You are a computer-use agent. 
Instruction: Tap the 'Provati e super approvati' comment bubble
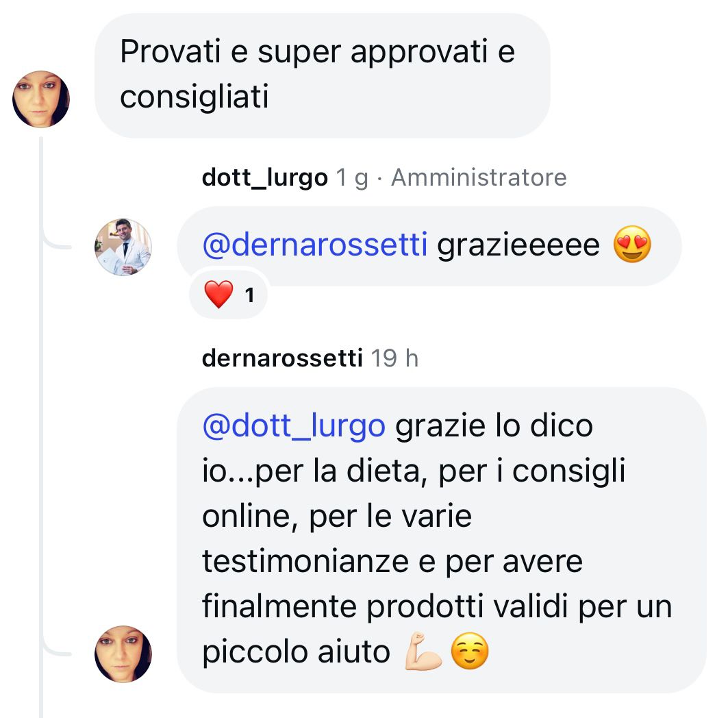[x=322, y=75]
